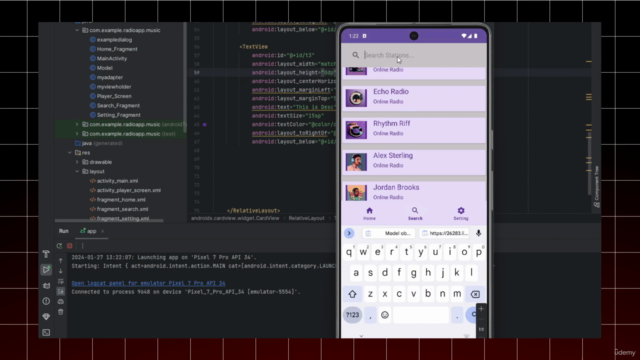Click androidx.cardview.widget.CardView breadcrumb

click(235, 218)
